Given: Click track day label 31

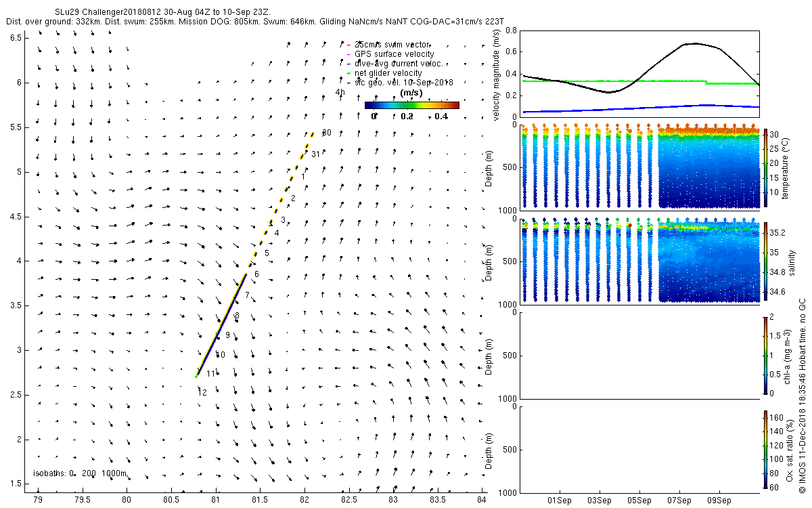Looking at the screenshot, I should (315, 154).
